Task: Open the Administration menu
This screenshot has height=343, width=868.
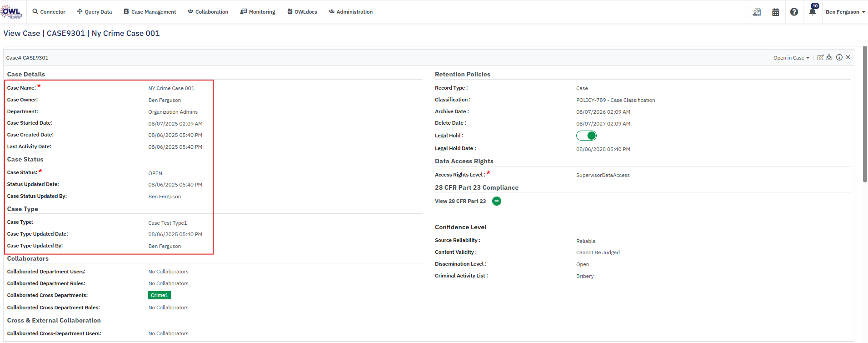Action: 350,12
